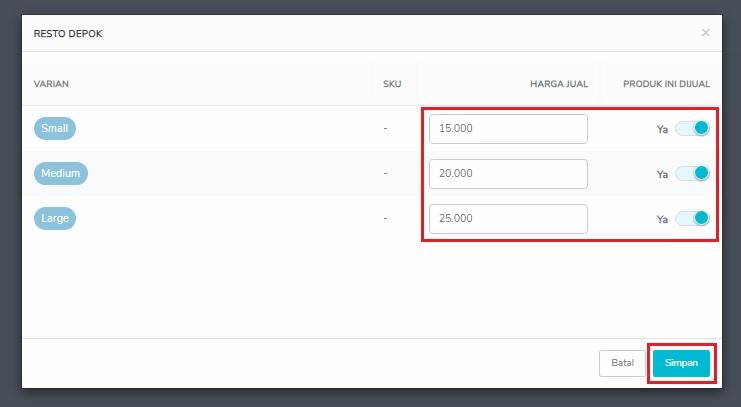Click the PRODUK INI DIJUAL column header
The image size is (741, 407).
666,84
